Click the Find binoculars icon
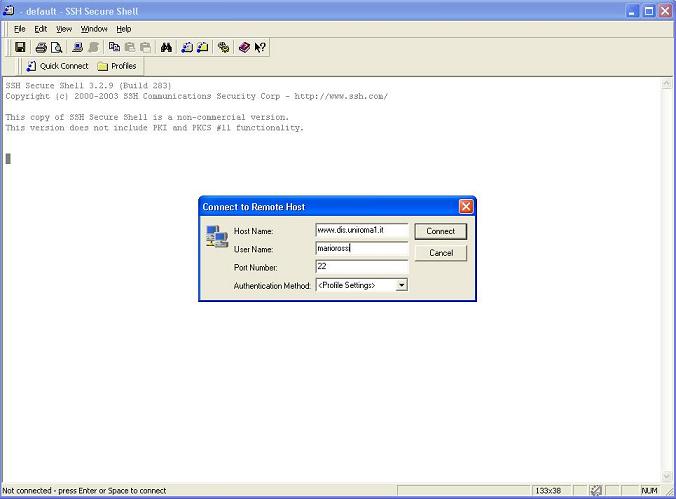This screenshot has width=676, height=499. tap(166, 47)
